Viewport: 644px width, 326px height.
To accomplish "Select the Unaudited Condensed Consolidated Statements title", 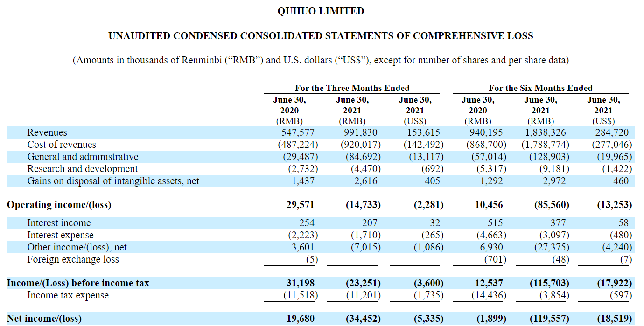I will point(321,36).
